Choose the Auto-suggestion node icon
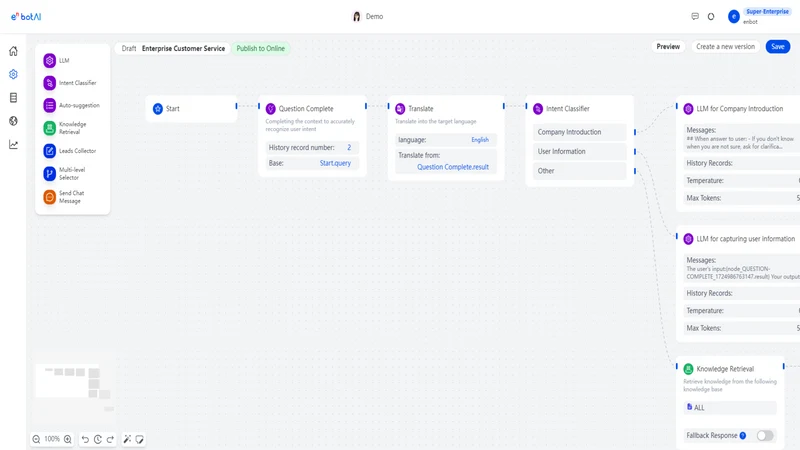 point(49,105)
